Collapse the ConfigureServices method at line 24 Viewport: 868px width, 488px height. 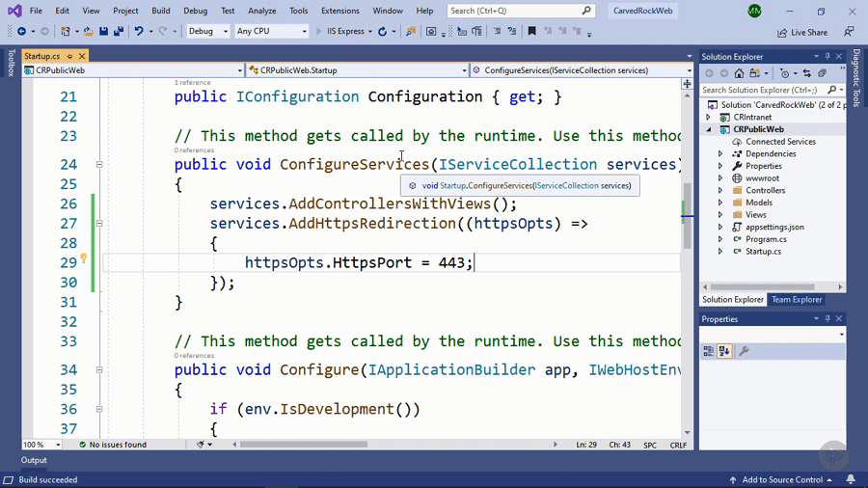pyautogui.click(x=99, y=164)
